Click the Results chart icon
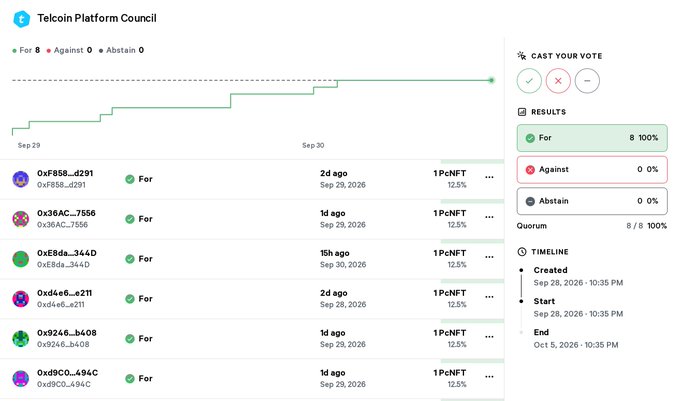The height and width of the screenshot is (401, 680). pyautogui.click(x=522, y=112)
